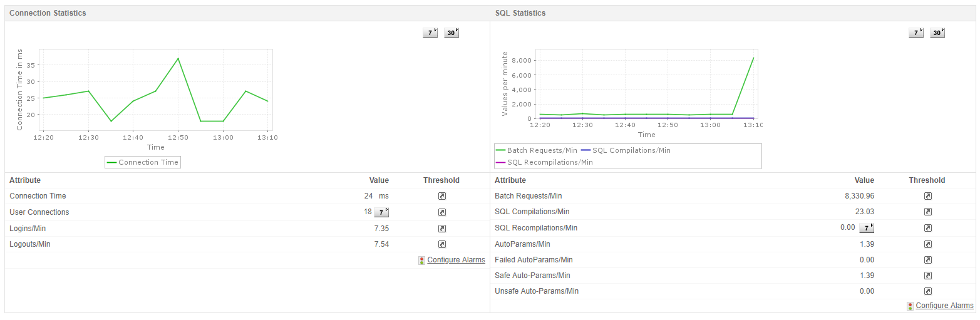This screenshot has height=320, width=980.
Task: Open Configure Alarms under Connection Statistics
Action: tap(456, 260)
